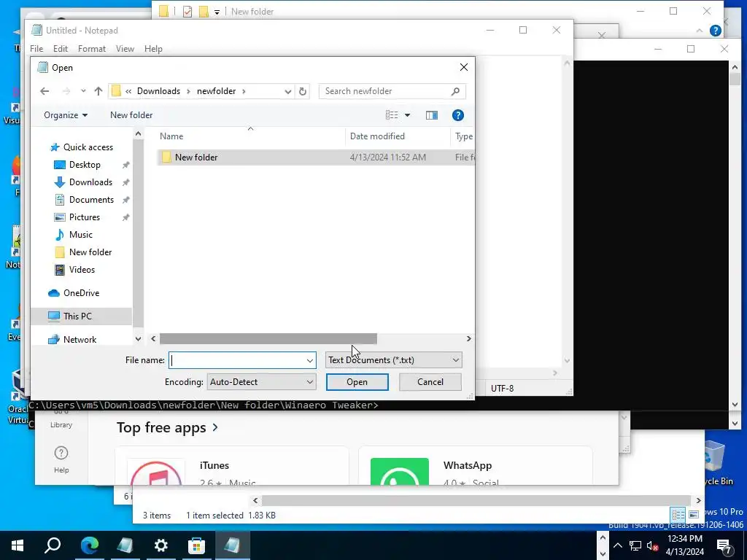
Task: Select Downloads in navigation pane
Action: tap(90, 182)
